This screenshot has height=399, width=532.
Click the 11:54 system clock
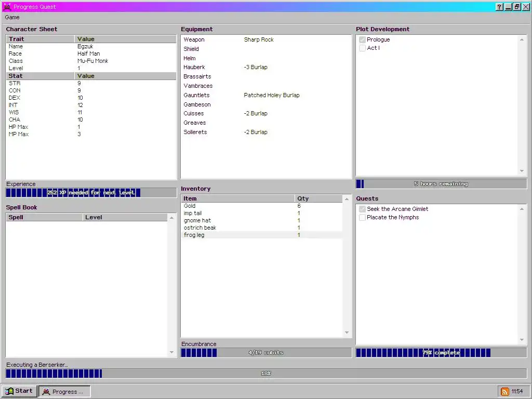(x=517, y=392)
